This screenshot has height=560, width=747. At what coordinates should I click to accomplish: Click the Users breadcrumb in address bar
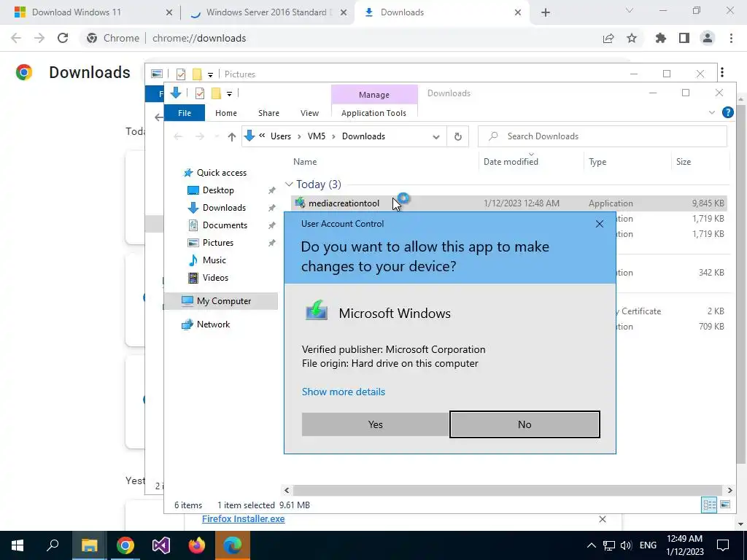(x=281, y=136)
